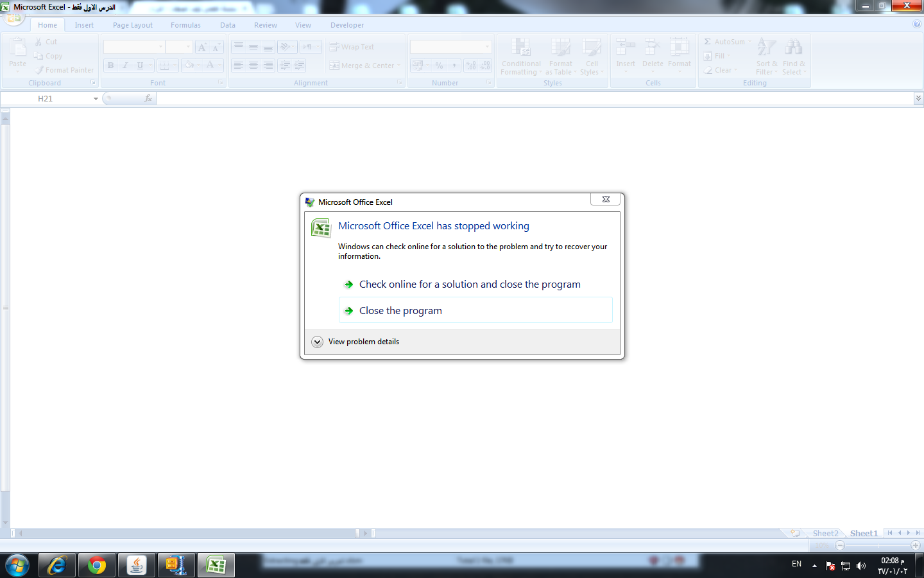
Task: Select the Sheet1 tab
Action: click(x=864, y=533)
